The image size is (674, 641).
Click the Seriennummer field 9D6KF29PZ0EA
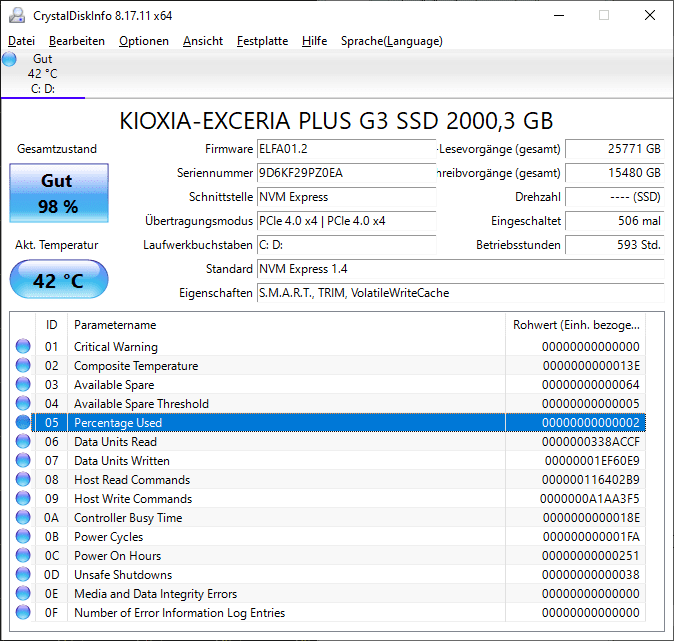pos(346,173)
